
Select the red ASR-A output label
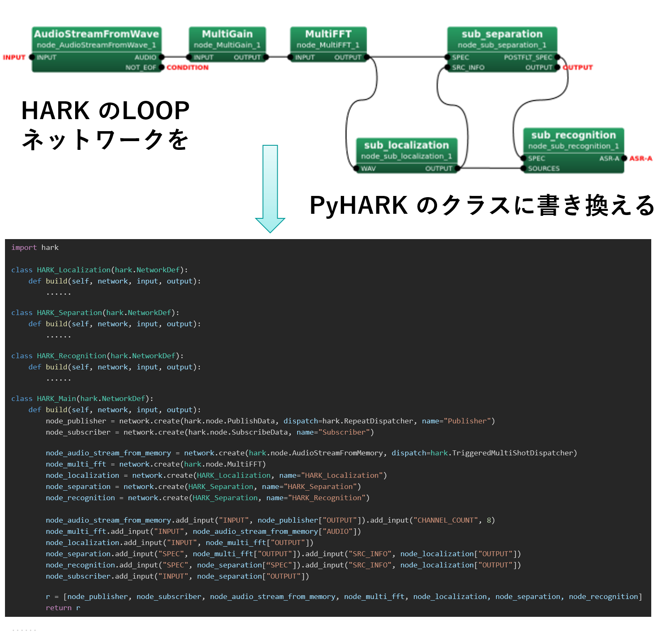[640, 159]
